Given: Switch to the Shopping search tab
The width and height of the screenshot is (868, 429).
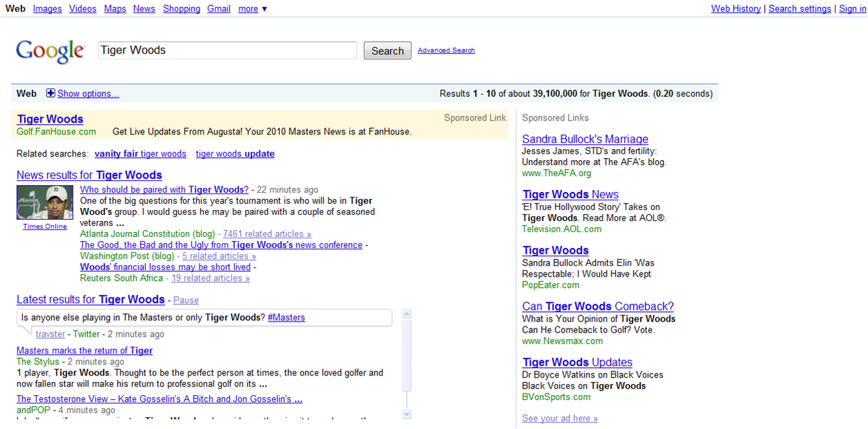Looking at the screenshot, I should (181, 8).
